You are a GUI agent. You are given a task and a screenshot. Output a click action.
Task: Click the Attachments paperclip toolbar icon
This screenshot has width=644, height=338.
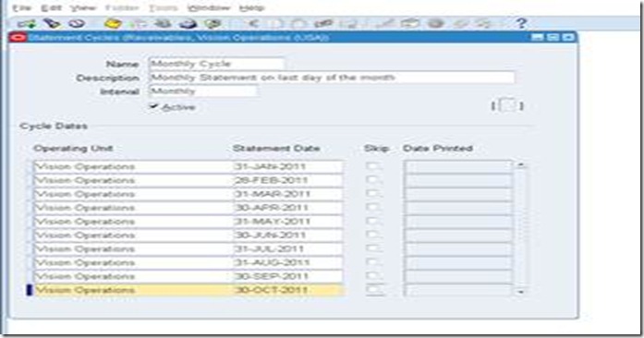[460, 23]
